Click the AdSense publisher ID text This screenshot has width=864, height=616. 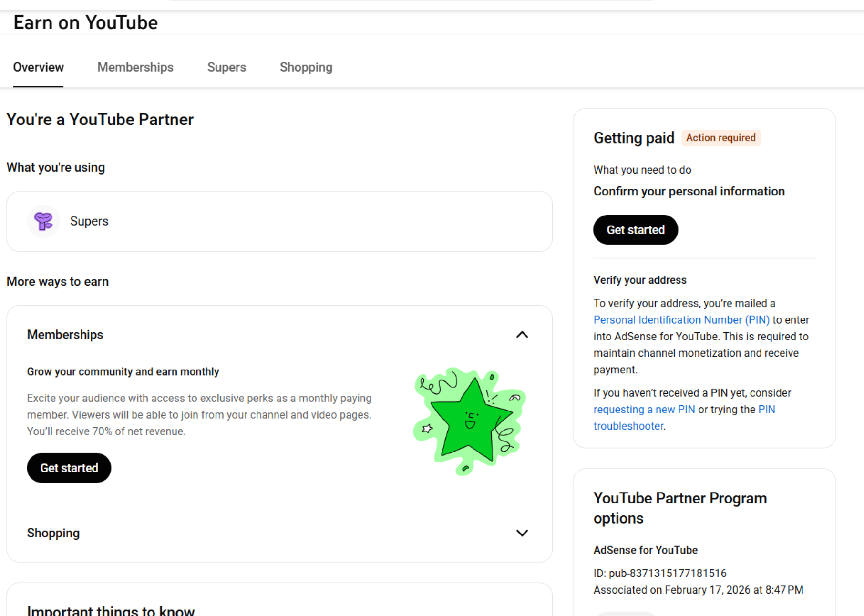[x=660, y=574]
